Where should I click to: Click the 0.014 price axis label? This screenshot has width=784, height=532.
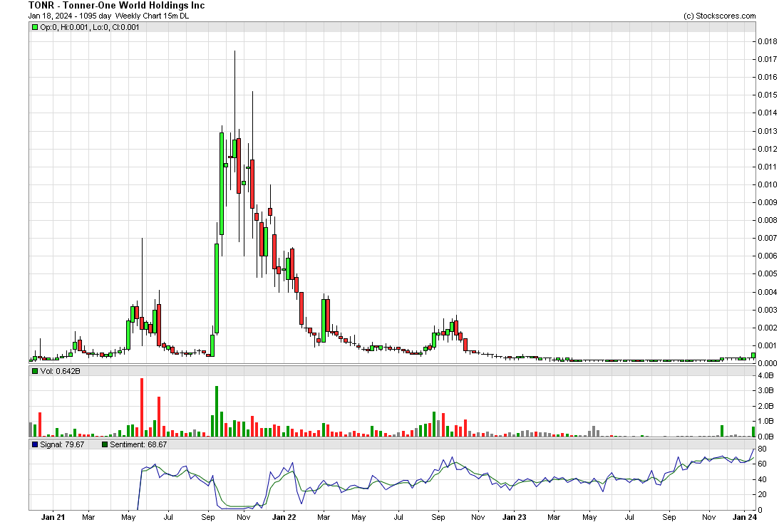[768, 113]
